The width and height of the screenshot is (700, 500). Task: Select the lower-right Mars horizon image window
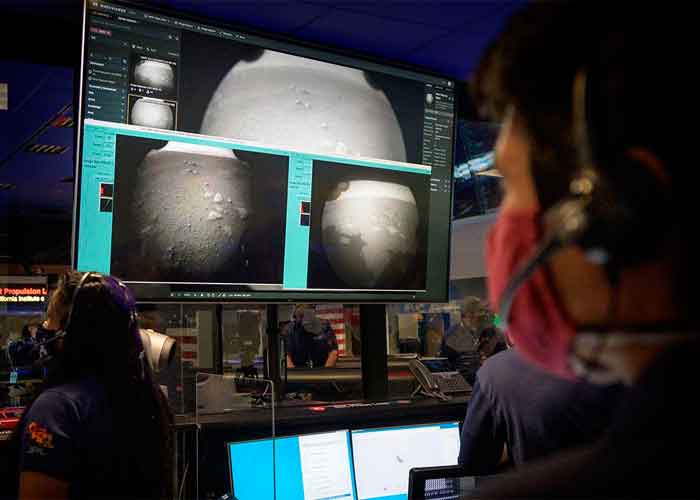pyautogui.click(x=370, y=230)
